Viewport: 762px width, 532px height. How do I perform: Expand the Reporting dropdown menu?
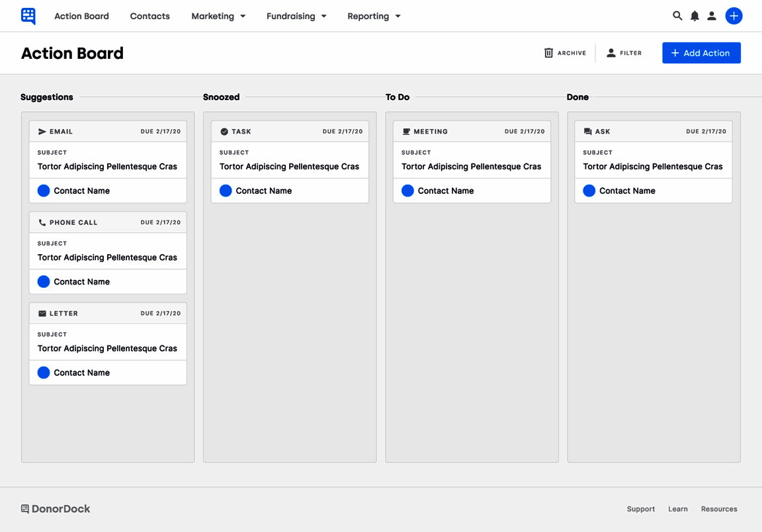pyautogui.click(x=374, y=16)
